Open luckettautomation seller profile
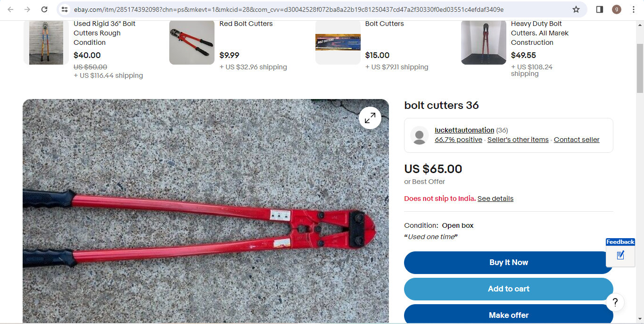The width and height of the screenshot is (644, 324). [464, 130]
